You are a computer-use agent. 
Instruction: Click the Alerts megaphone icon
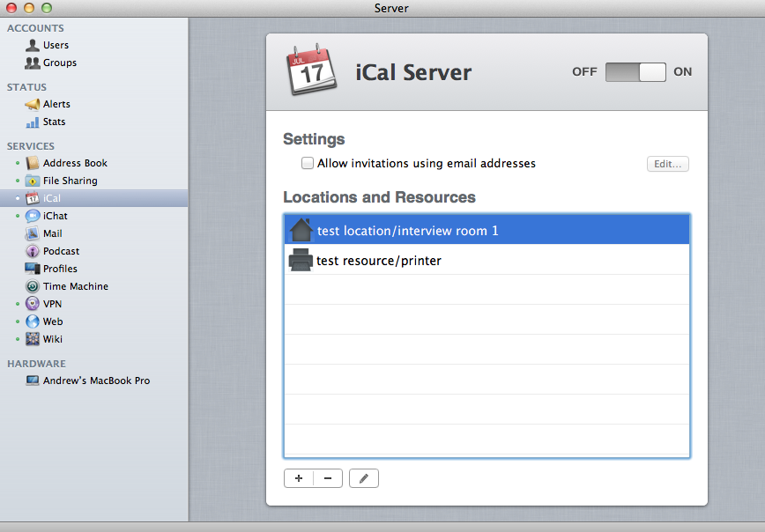[x=33, y=104]
